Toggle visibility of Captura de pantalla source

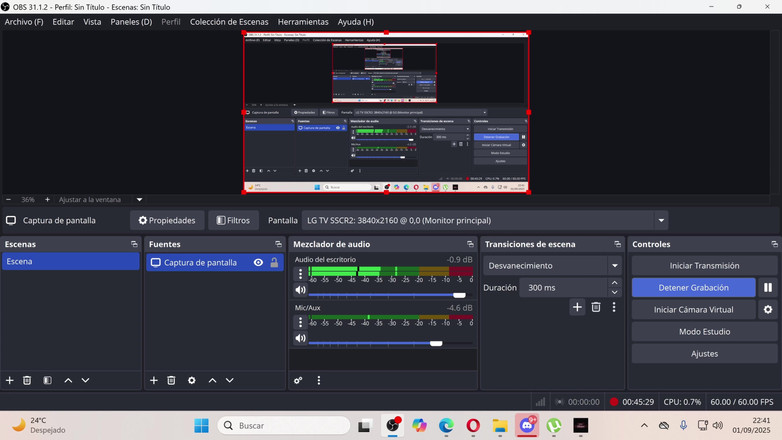(x=258, y=262)
